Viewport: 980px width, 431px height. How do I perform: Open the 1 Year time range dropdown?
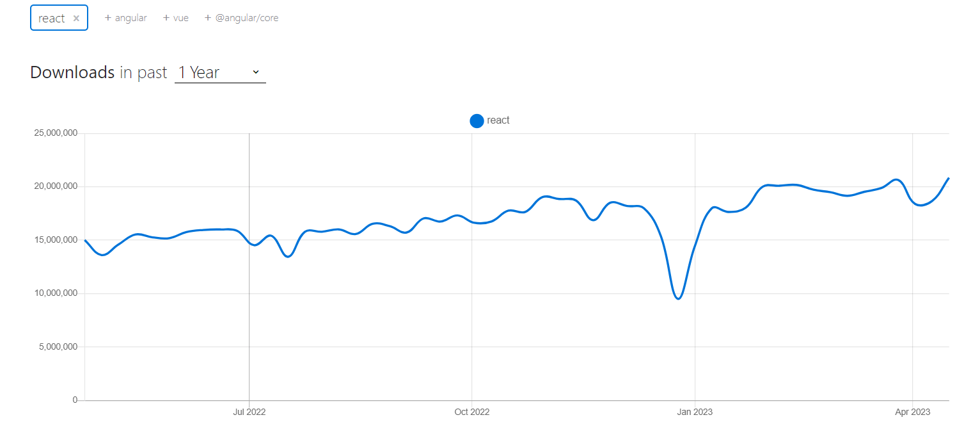click(x=219, y=73)
